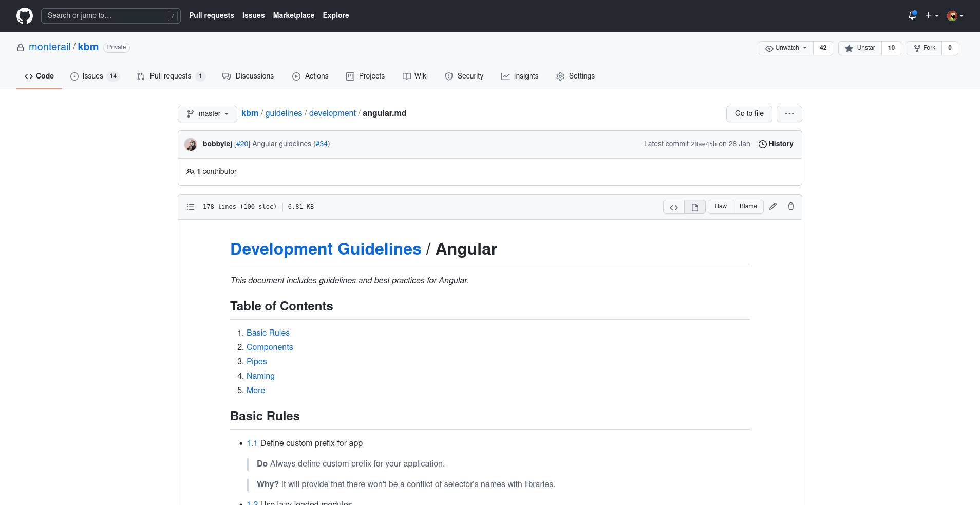Open the Unwatch dropdown
This screenshot has height=505, width=980.
tap(785, 48)
